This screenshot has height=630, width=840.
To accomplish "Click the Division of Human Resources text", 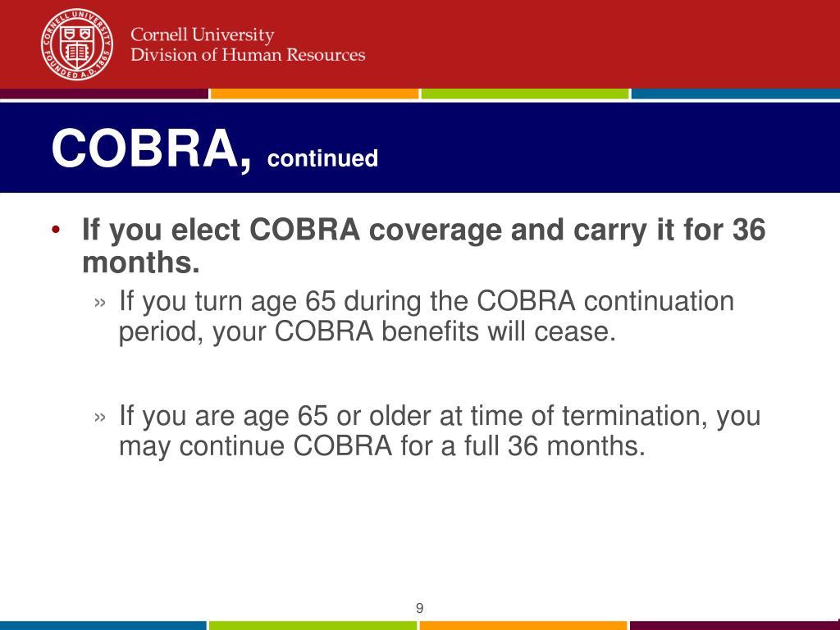I will click(248, 55).
